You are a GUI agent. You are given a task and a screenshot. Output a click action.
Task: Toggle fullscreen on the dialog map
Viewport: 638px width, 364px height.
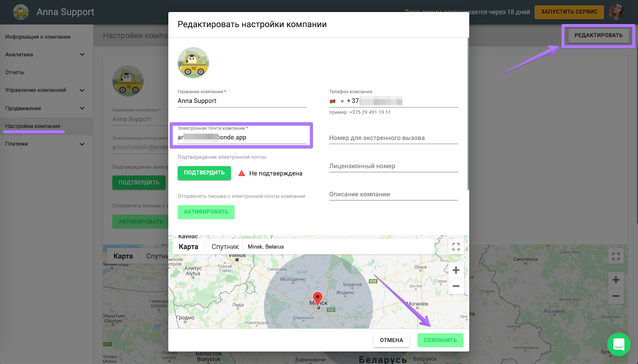[456, 246]
